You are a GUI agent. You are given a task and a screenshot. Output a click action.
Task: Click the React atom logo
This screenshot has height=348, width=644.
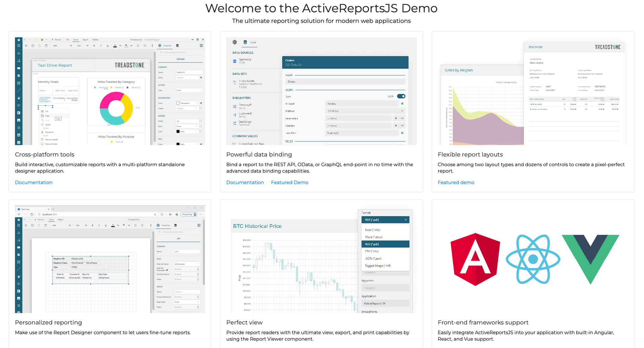pos(533,259)
